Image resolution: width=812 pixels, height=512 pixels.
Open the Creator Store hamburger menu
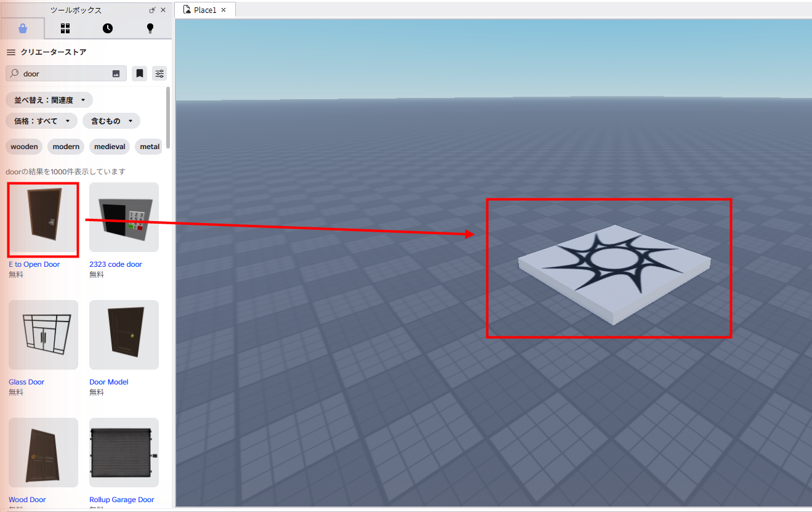point(11,52)
